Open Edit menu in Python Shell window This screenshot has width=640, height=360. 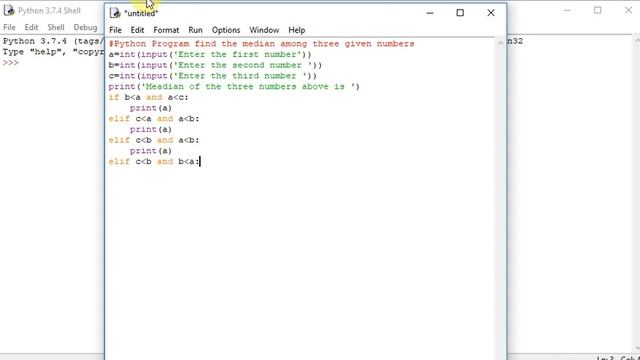(31, 27)
